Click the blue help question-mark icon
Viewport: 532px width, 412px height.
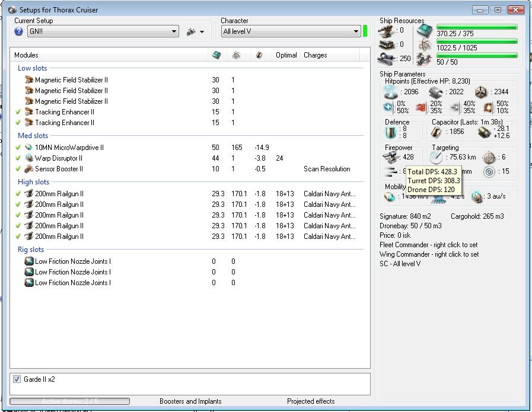(18, 31)
